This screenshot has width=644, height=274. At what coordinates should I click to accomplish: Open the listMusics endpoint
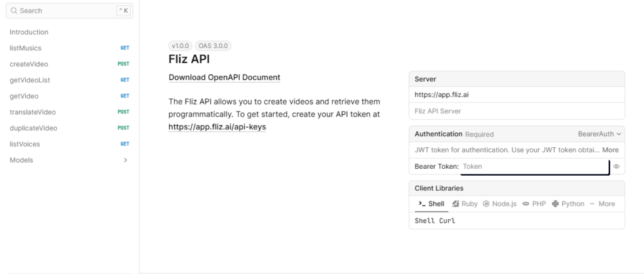point(25,48)
